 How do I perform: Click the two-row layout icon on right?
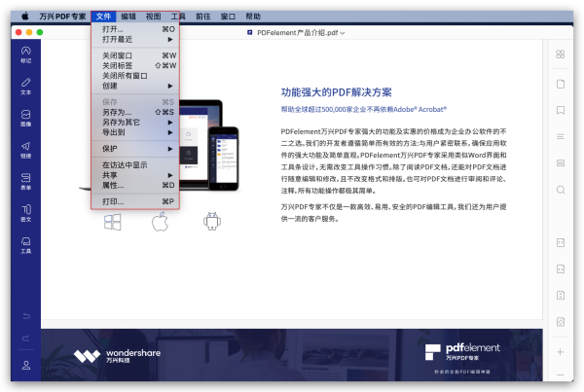561,163
